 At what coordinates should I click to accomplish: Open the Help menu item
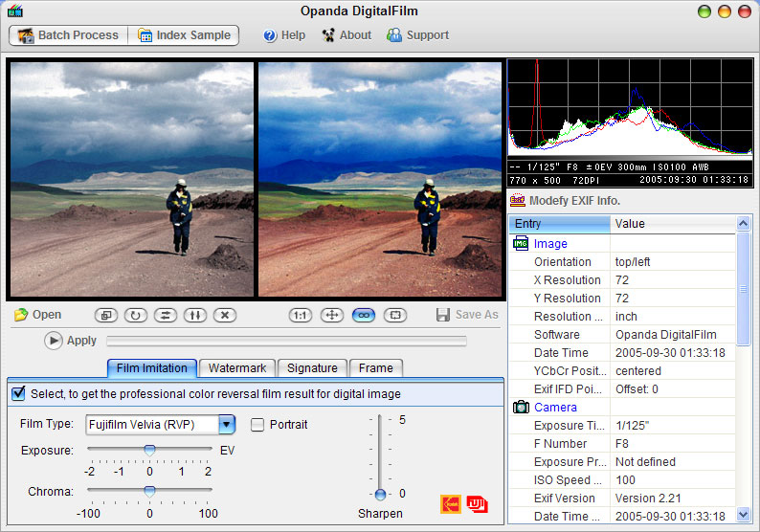pos(284,35)
